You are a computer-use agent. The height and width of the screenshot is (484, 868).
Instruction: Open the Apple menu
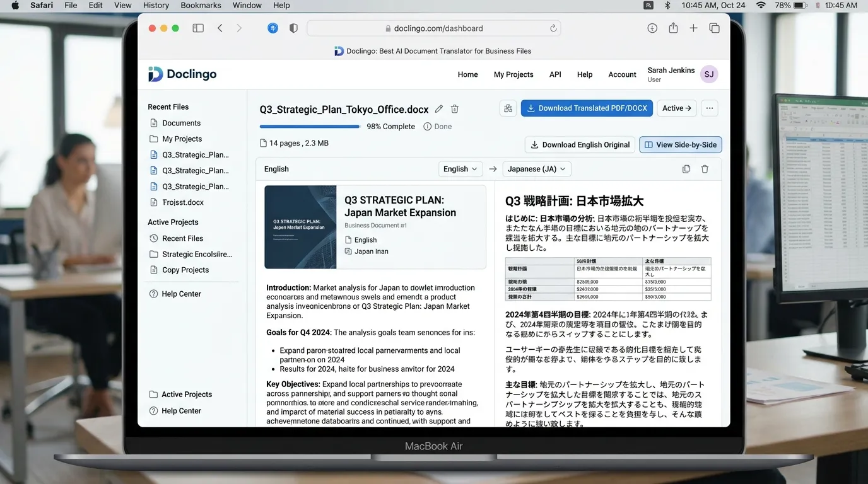pos(15,5)
